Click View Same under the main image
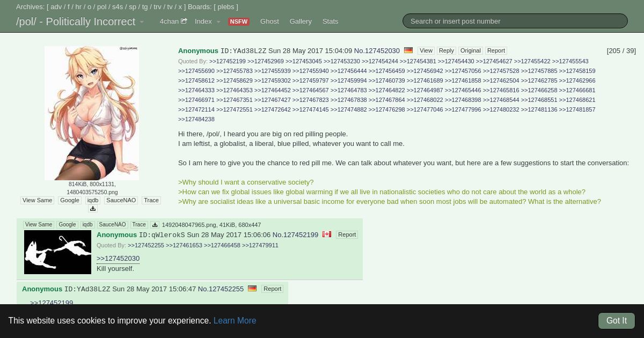Screen dimensions: 644x338 (38, 200)
